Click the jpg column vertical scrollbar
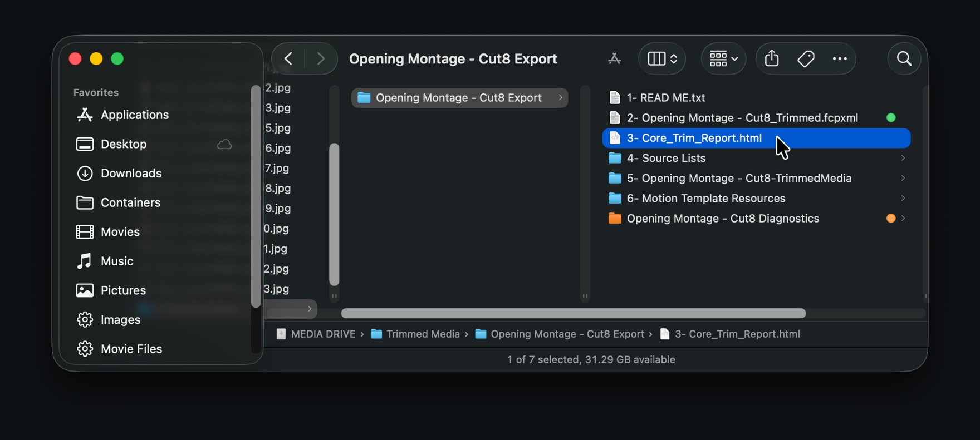 coord(334,215)
